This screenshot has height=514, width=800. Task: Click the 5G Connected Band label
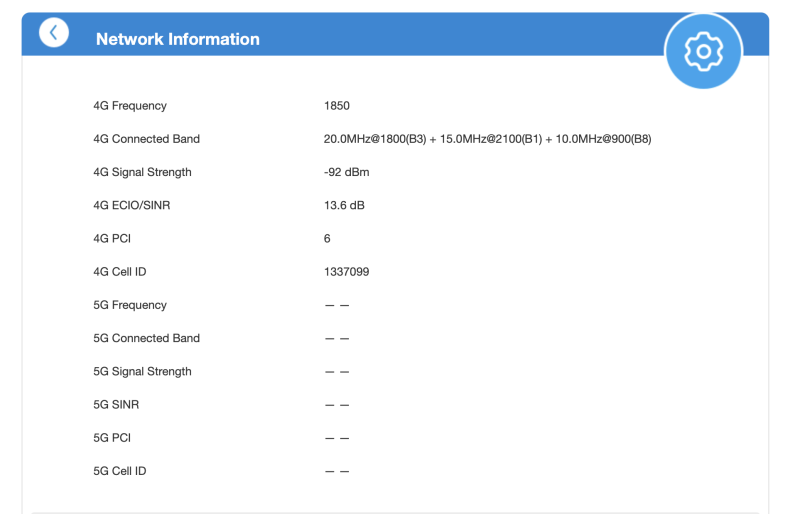[146, 338]
